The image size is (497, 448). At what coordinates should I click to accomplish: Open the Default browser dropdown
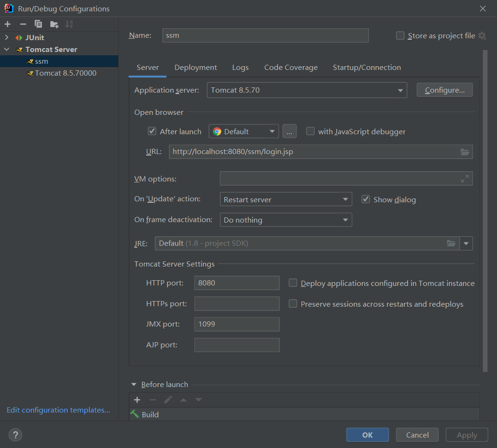(244, 131)
